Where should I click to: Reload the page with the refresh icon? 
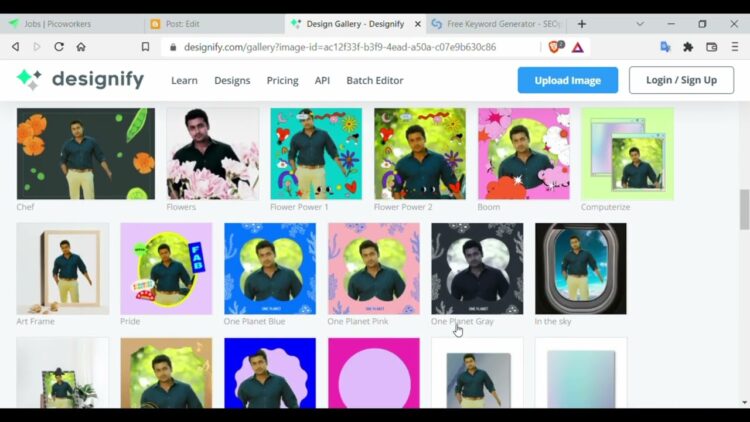point(59,47)
